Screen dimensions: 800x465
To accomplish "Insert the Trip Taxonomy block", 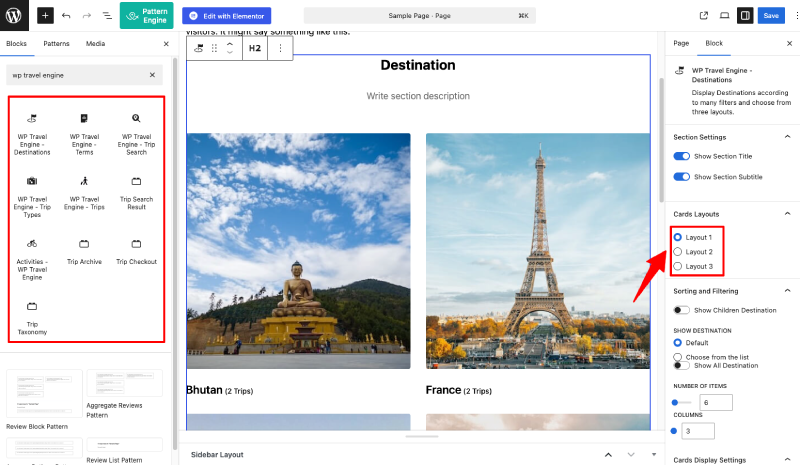I will pyautogui.click(x=32, y=319).
